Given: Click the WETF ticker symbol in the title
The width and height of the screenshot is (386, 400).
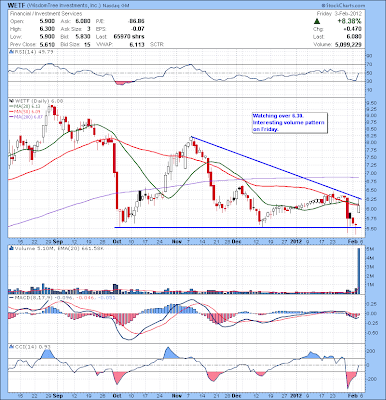Looking at the screenshot, I should [15, 6].
